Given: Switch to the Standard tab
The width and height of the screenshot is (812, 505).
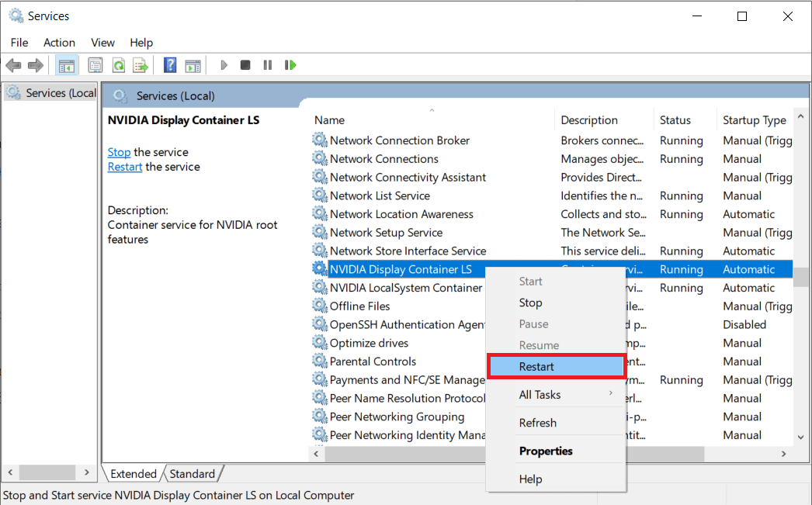Looking at the screenshot, I should point(192,473).
